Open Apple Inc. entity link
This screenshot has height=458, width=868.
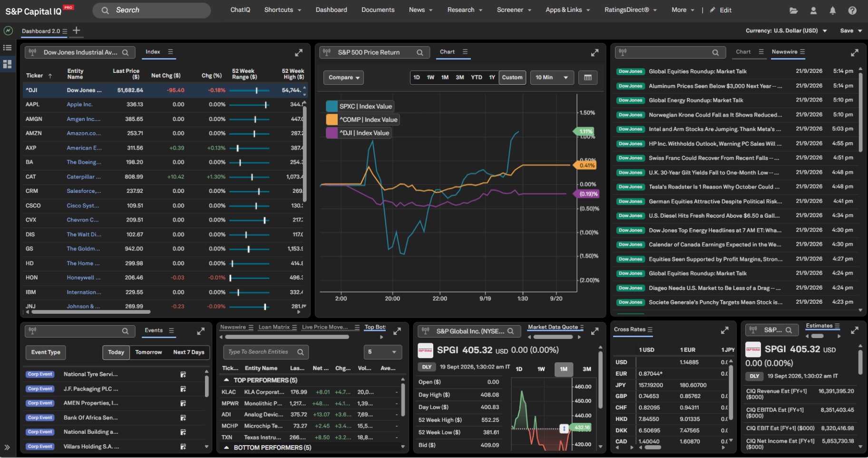click(79, 105)
